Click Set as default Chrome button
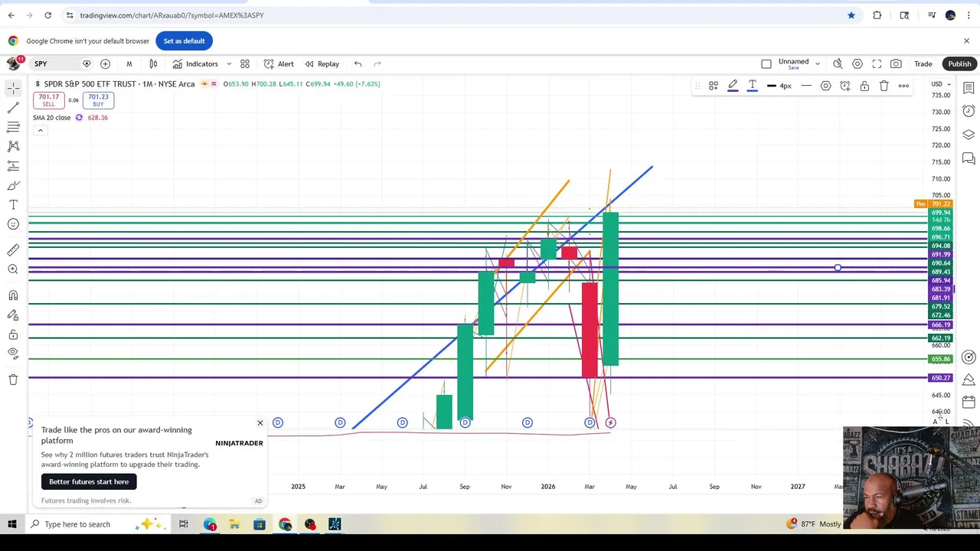Image resolution: width=980 pixels, height=551 pixels. coord(184,41)
